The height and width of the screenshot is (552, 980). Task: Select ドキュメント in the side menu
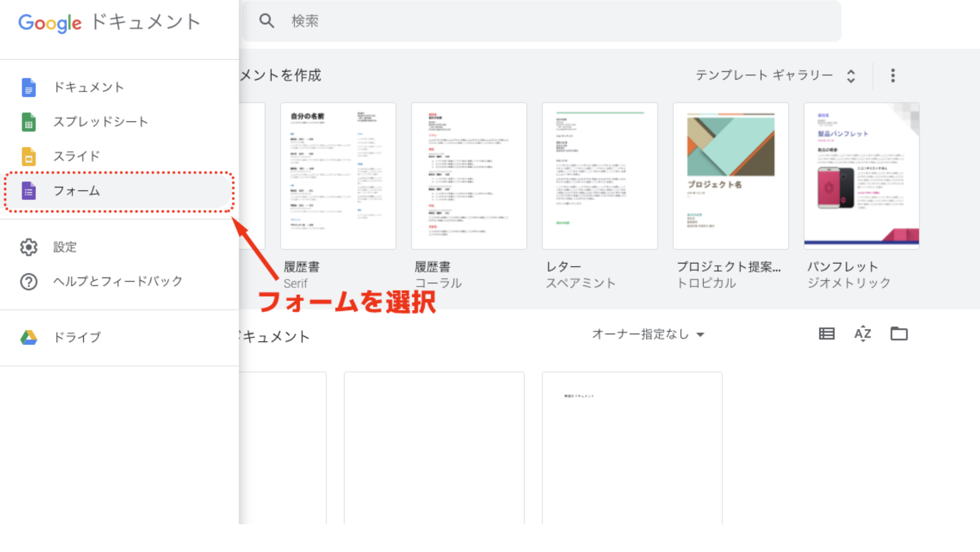point(119,87)
